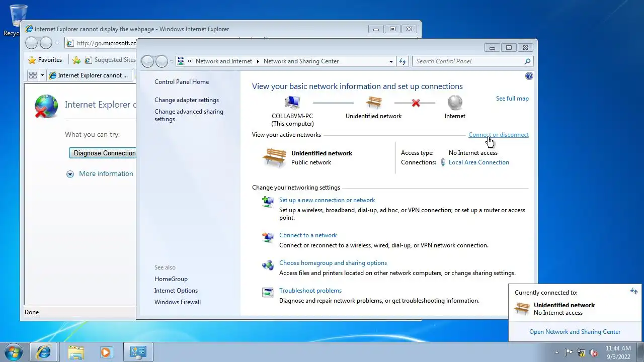Open Change adapter settings
The image size is (644, 362).
187,100
